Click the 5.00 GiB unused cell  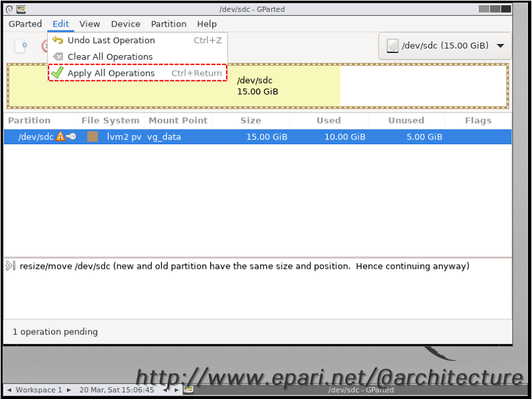pos(424,137)
